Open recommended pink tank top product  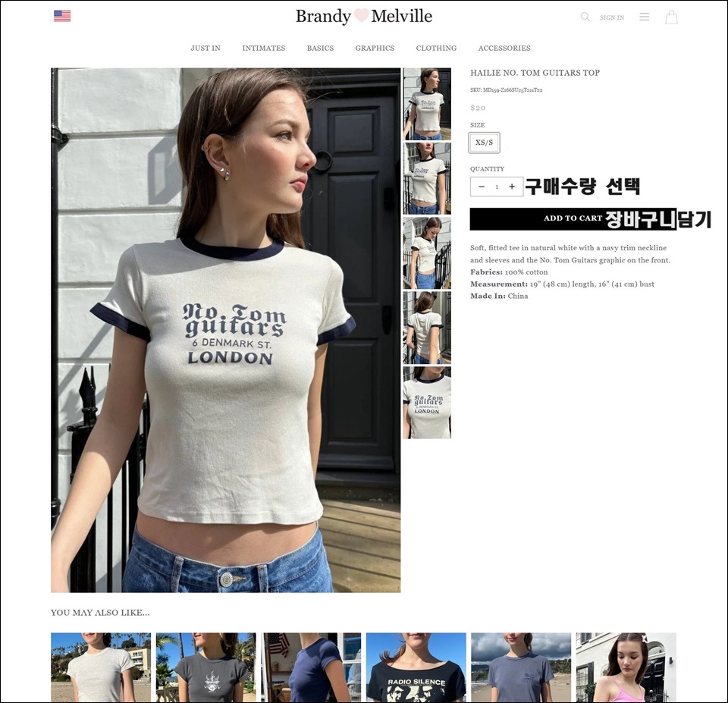(626, 667)
